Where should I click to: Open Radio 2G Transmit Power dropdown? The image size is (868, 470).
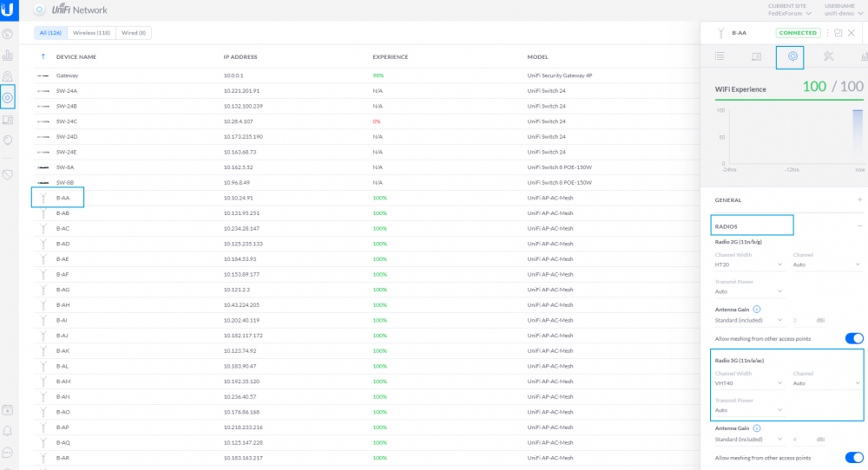(748, 291)
